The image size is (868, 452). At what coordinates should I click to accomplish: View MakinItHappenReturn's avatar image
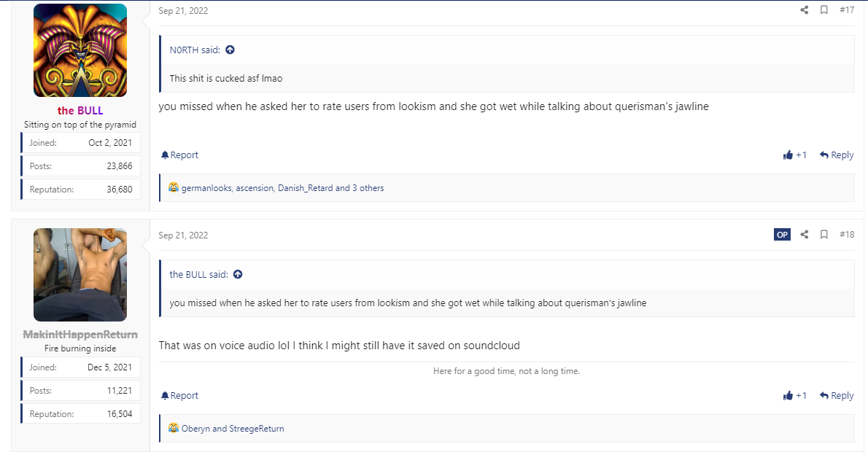coord(80,275)
